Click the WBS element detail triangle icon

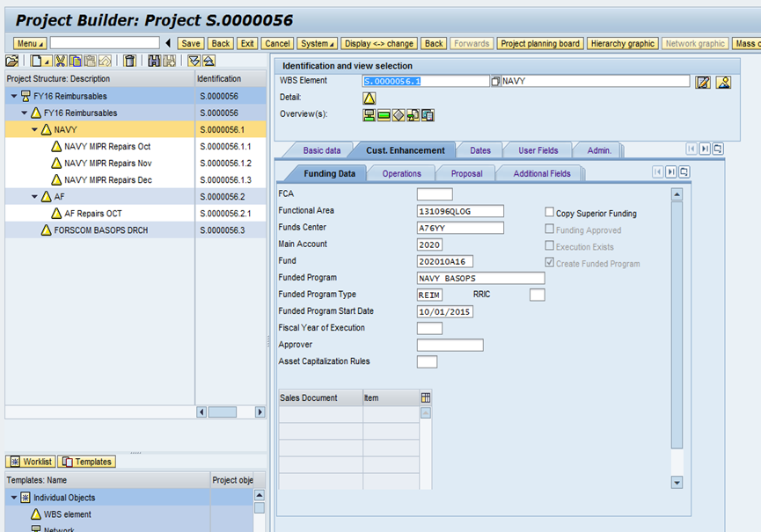(370, 98)
